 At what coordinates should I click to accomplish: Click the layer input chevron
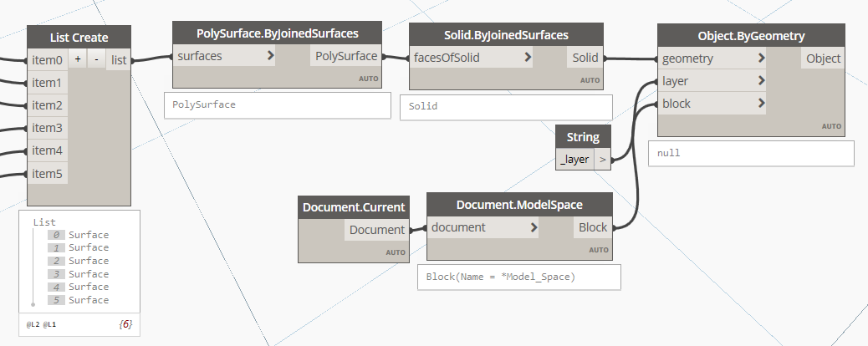(x=761, y=81)
